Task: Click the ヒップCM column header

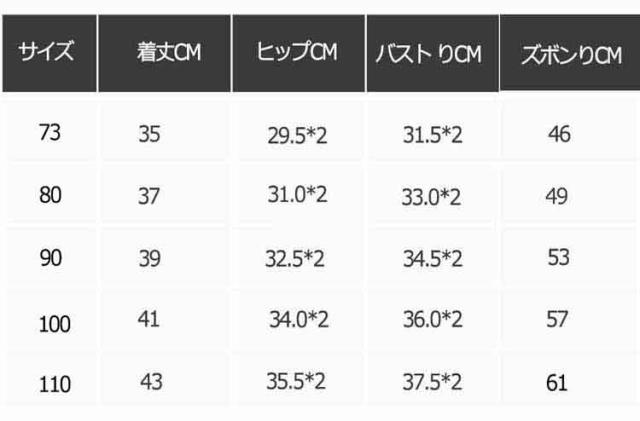Action: pos(299,53)
